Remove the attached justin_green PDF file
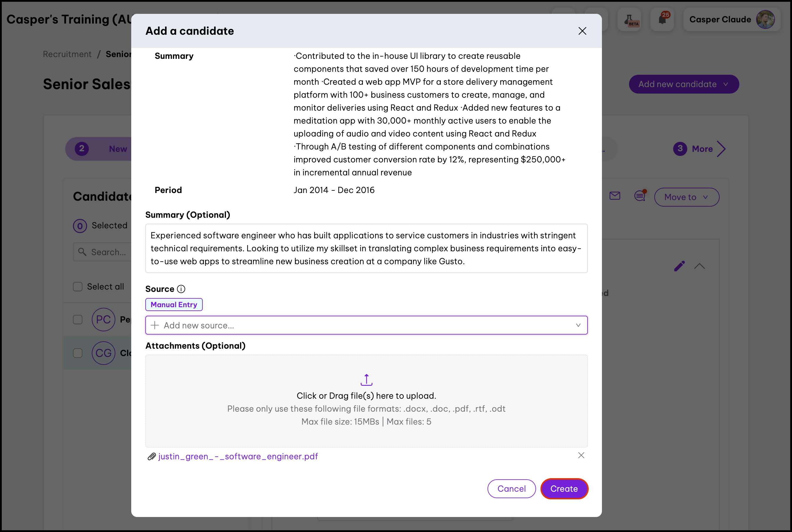 581,455
